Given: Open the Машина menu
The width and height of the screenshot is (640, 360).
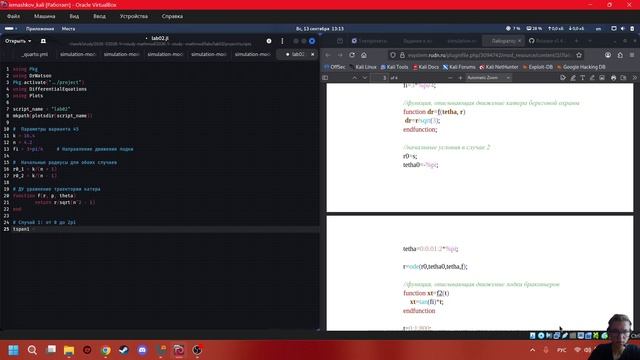Looking at the screenshot, I should 44,16.
